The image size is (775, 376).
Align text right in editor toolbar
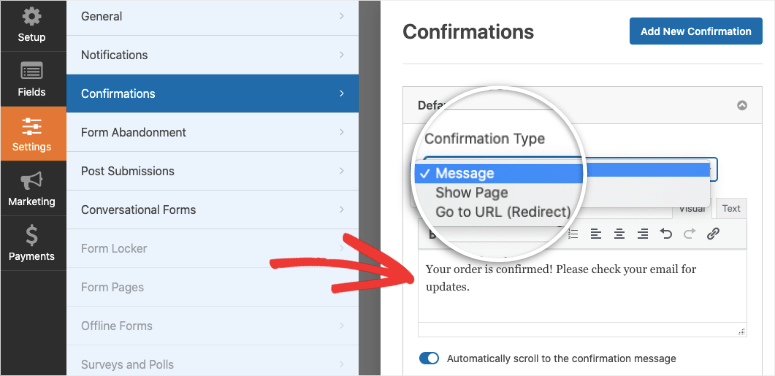(x=643, y=234)
